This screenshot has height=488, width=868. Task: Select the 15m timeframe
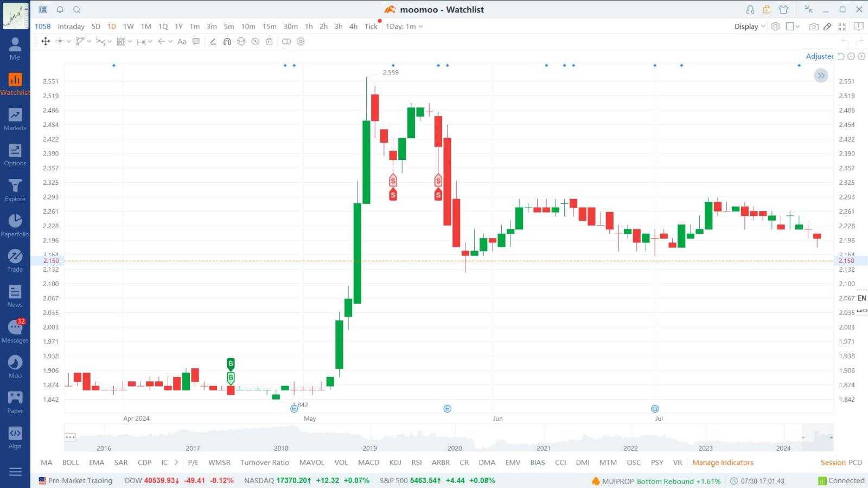270,26
